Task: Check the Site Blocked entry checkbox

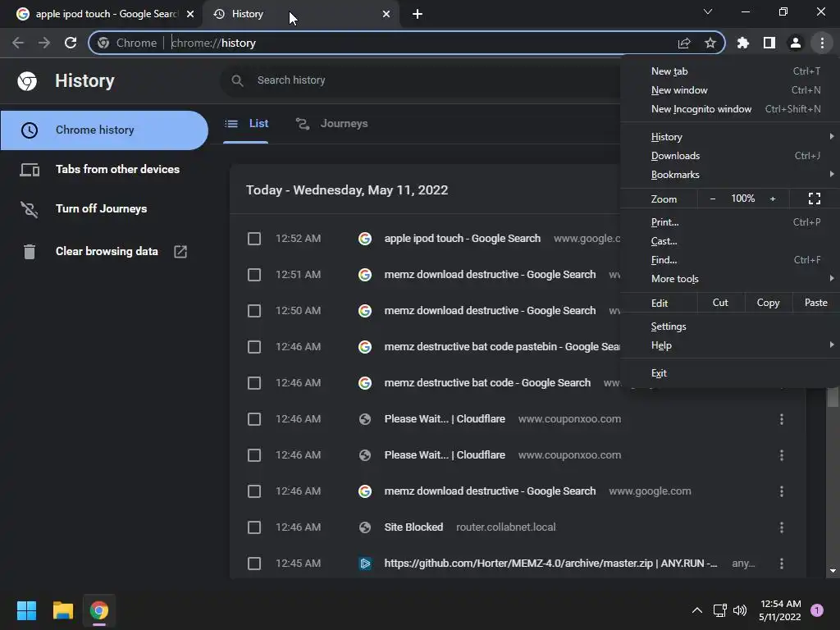Action: pos(254,527)
